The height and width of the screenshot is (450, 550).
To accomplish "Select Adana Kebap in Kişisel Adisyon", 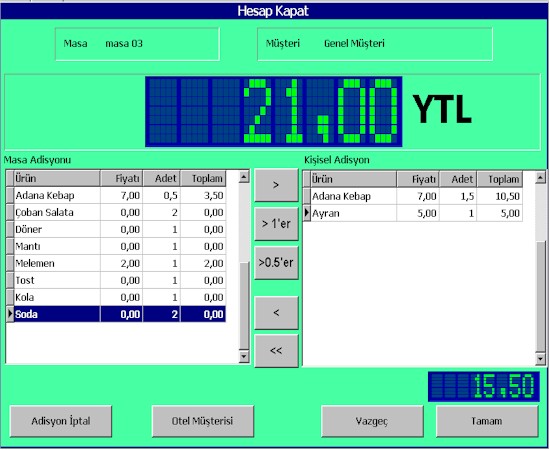I will (x=413, y=196).
